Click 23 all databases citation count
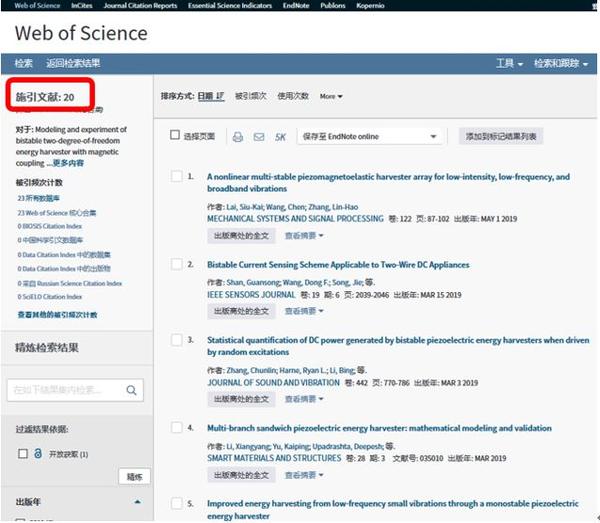The width and height of the screenshot is (600, 523). point(38,198)
